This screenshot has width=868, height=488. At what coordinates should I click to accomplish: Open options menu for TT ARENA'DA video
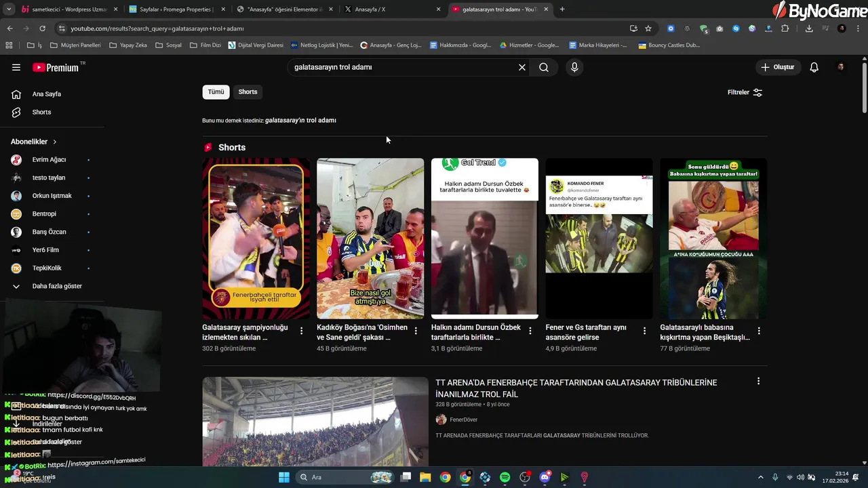tap(758, 382)
